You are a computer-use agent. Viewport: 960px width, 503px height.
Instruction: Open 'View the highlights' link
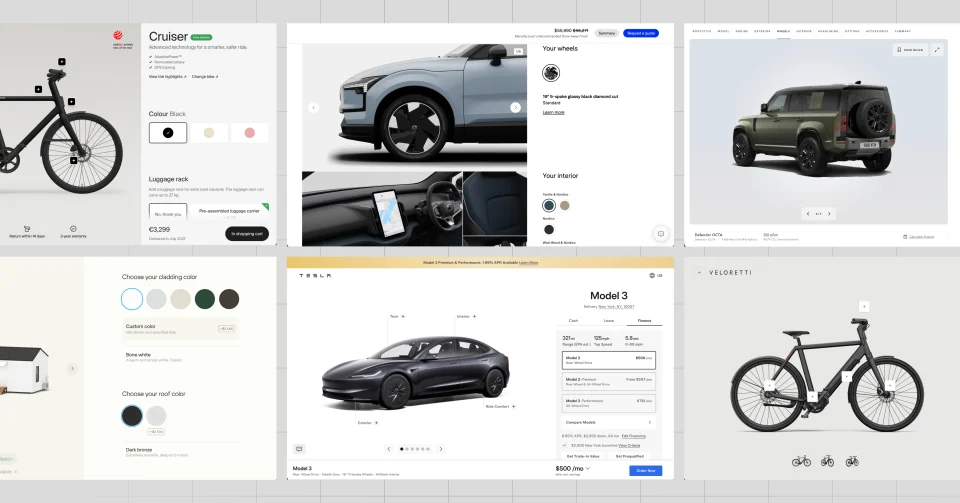(x=167, y=76)
